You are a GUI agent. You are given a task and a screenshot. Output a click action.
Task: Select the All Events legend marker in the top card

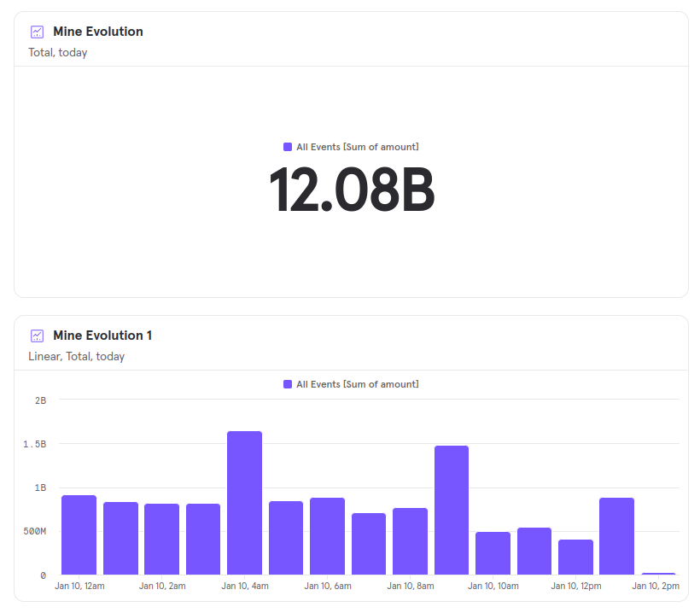[x=287, y=146]
